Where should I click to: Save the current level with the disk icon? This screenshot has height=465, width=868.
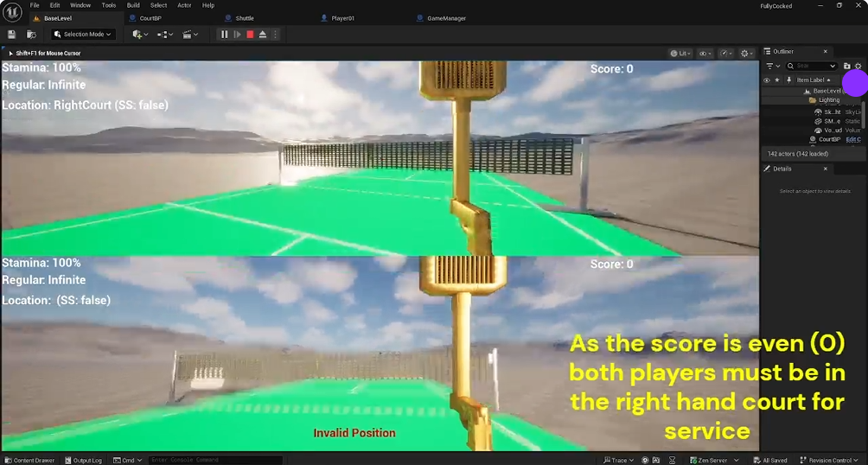pyautogui.click(x=11, y=35)
